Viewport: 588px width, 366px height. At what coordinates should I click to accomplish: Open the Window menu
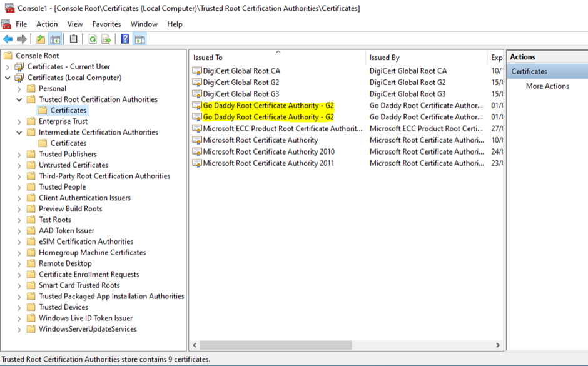click(x=144, y=24)
